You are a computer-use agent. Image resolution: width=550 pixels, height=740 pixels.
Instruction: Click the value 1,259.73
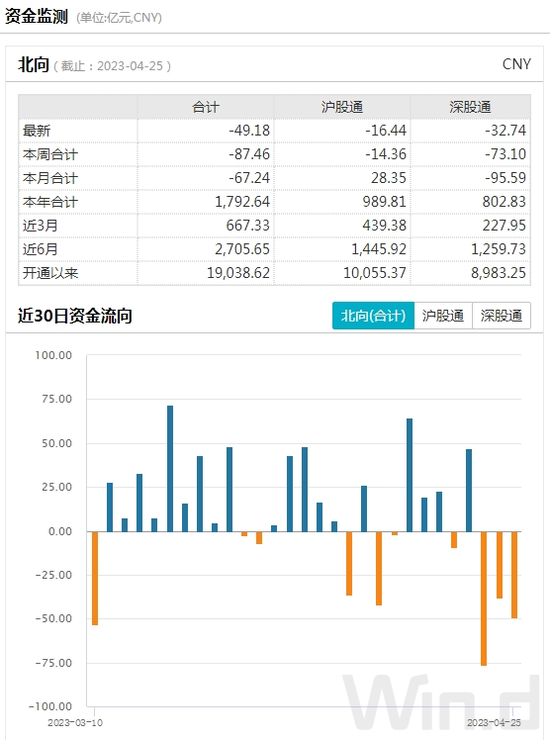tap(499, 249)
